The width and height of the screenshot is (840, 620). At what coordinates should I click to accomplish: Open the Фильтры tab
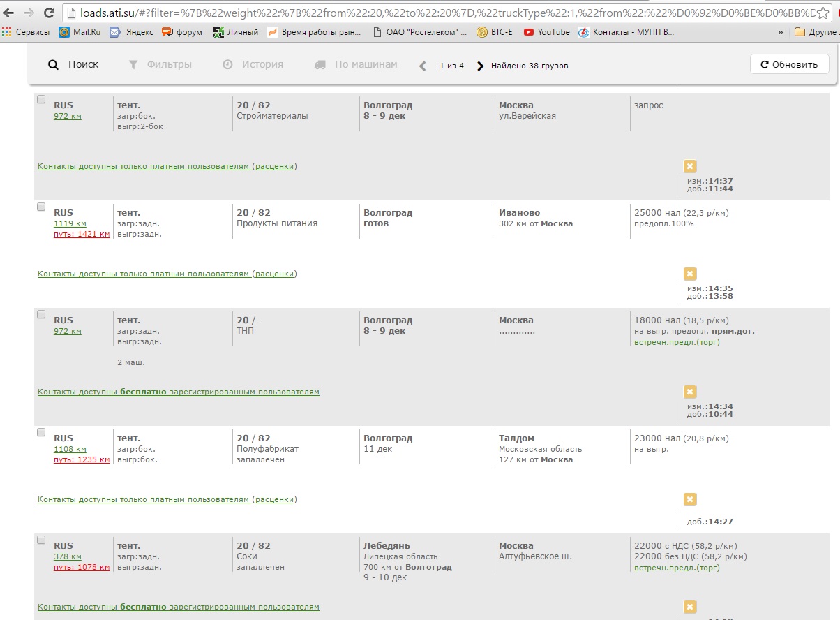point(160,64)
